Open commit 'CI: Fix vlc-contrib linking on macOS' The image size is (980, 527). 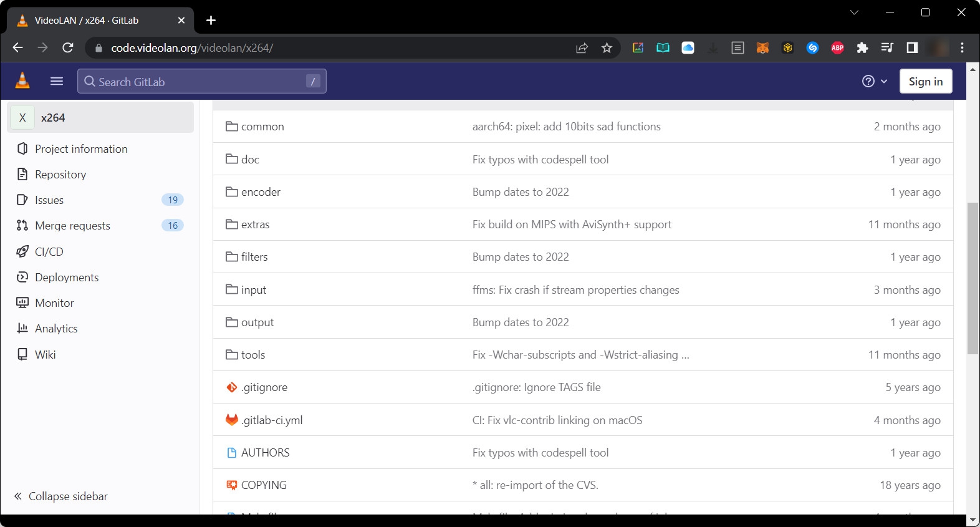[557, 420]
